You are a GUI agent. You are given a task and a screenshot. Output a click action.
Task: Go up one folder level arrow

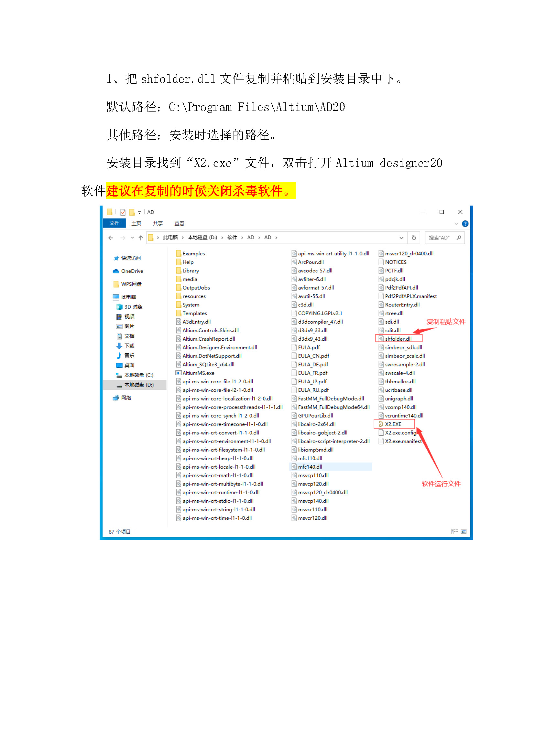point(141,238)
